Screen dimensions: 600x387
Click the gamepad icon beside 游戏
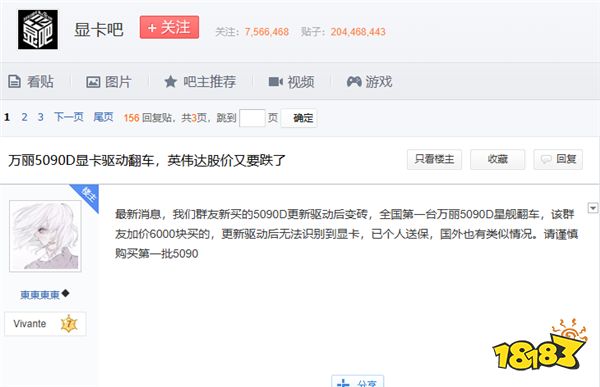coord(354,82)
